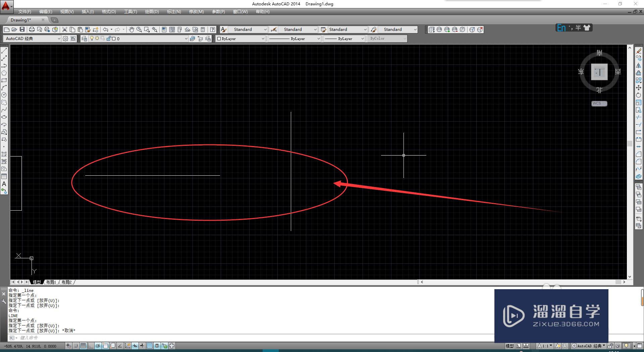
Task: Select the Circle draw tool
Action: click(4, 95)
